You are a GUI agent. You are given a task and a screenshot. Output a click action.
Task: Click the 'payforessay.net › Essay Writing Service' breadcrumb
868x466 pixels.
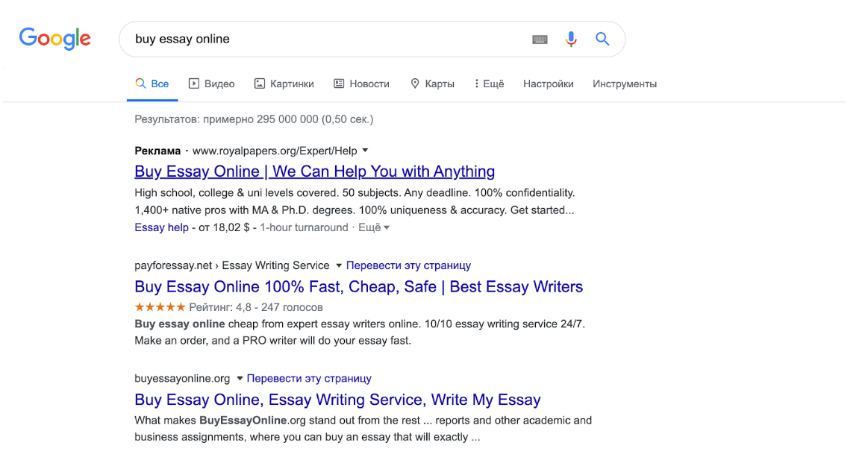point(232,266)
